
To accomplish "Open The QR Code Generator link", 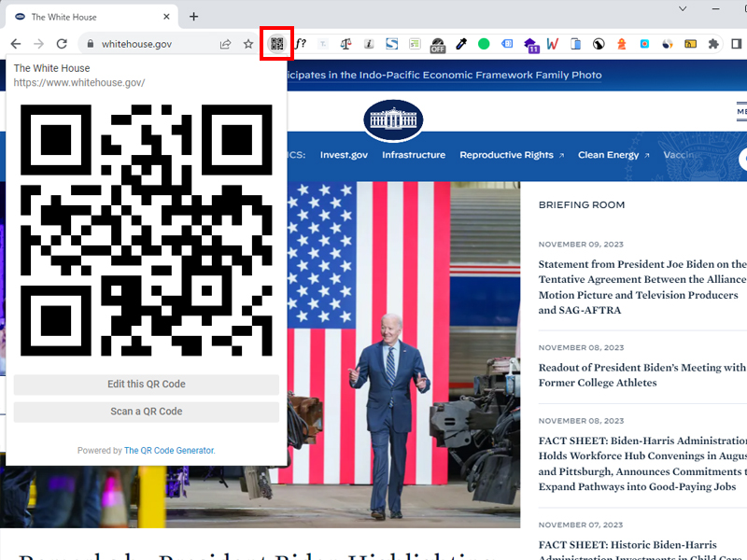I will click(170, 451).
